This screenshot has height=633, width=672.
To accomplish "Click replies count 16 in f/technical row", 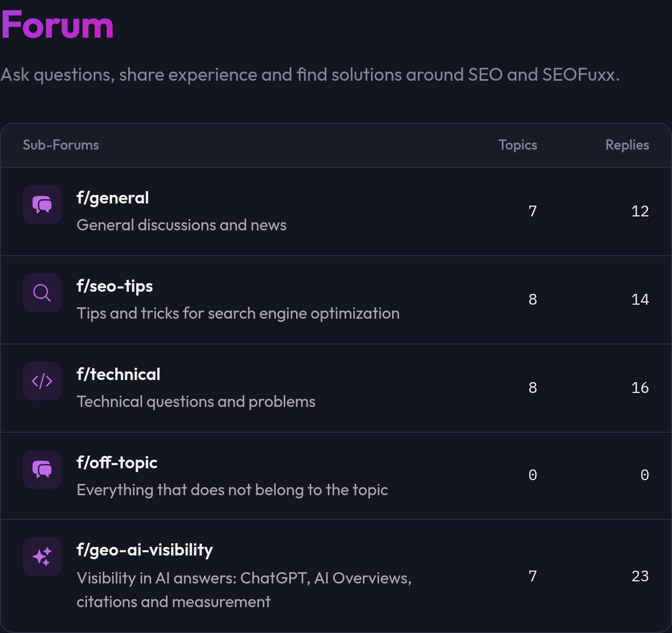I will coord(640,388).
